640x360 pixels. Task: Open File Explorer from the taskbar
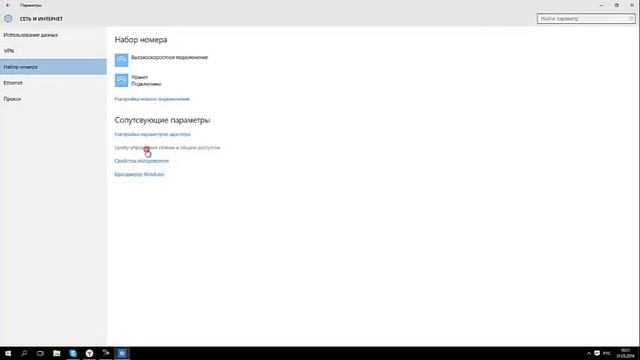(57, 353)
